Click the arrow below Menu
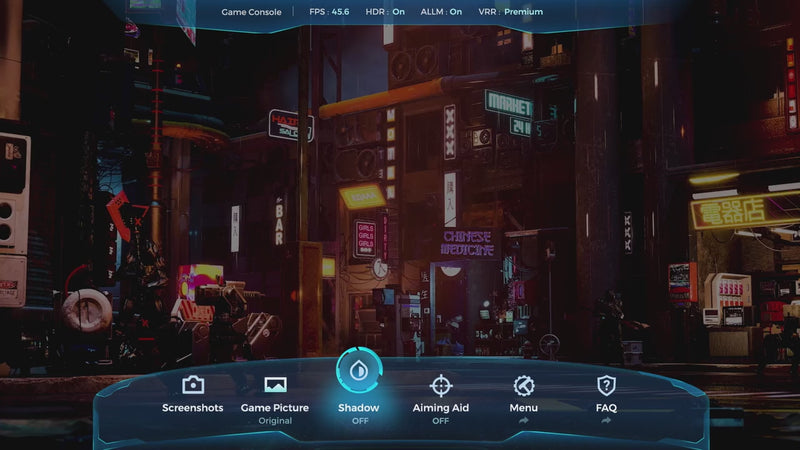800x450 pixels. (x=523, y=421)
